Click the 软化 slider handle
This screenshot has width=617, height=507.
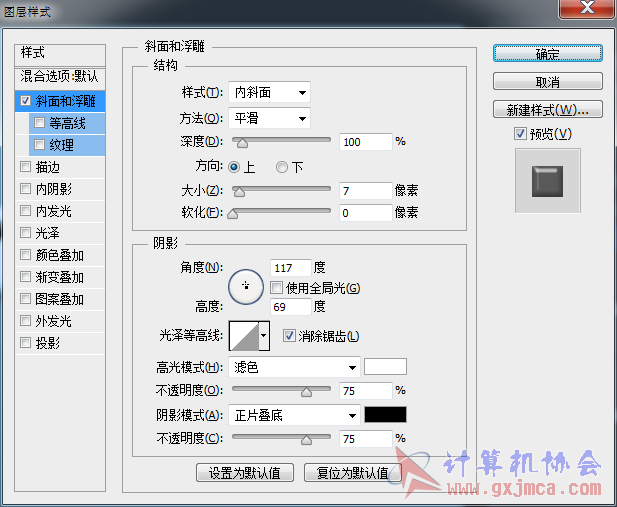[x=233, y=214]
